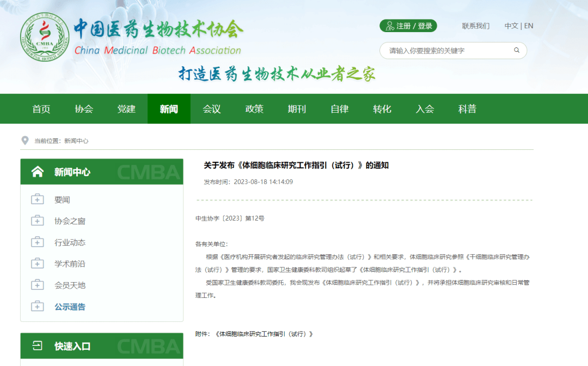The image size is (588, 366).
Task: Click the briefcase icon next to 行业动态
Action: point(37,242)
